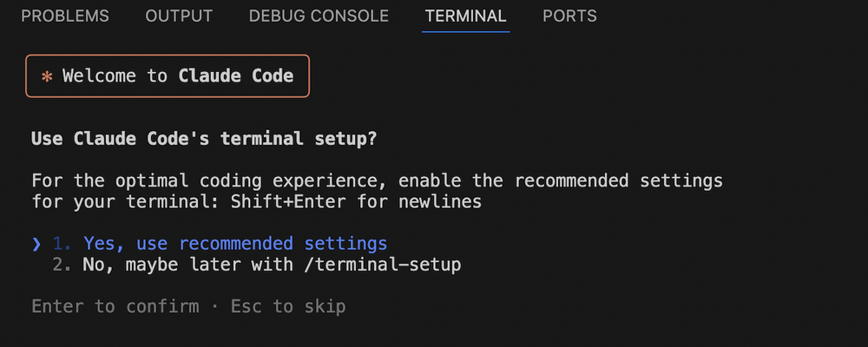868x347 pixels.
Task: Select the TERMINAL tab
Action: tap(465, 16)
